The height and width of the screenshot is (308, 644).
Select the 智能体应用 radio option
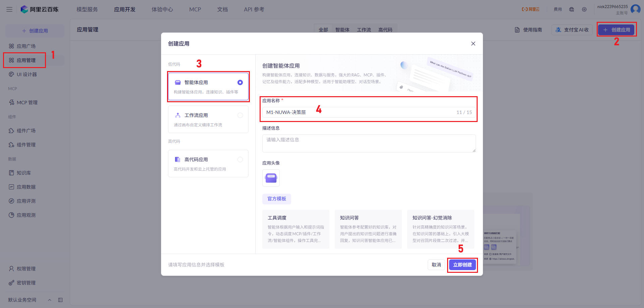click(x=240, y=82)
